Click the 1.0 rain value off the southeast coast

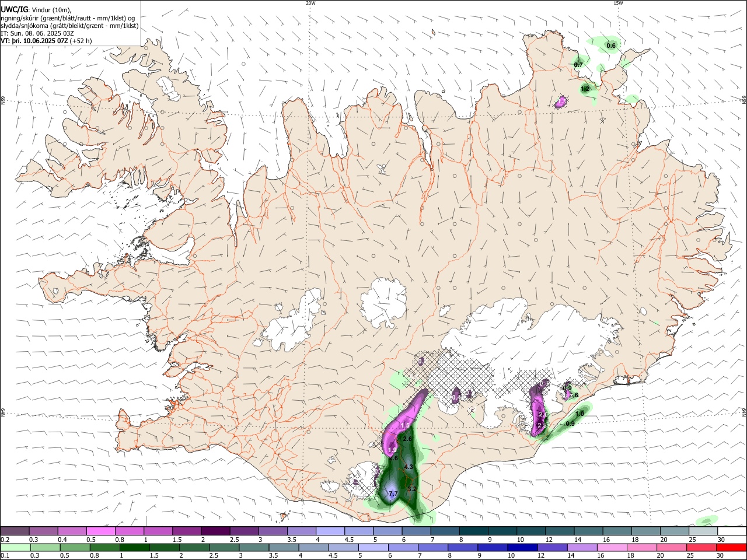point(580,414)
